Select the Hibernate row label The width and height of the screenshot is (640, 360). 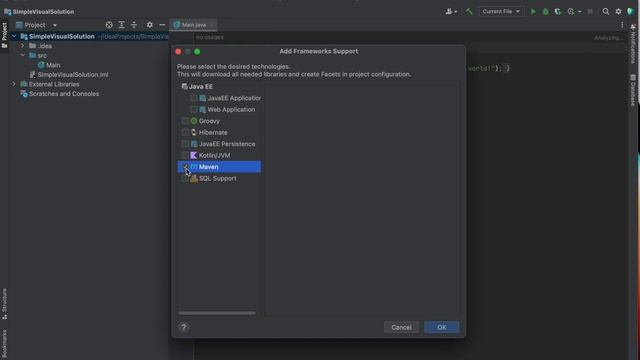pos(213,133)
